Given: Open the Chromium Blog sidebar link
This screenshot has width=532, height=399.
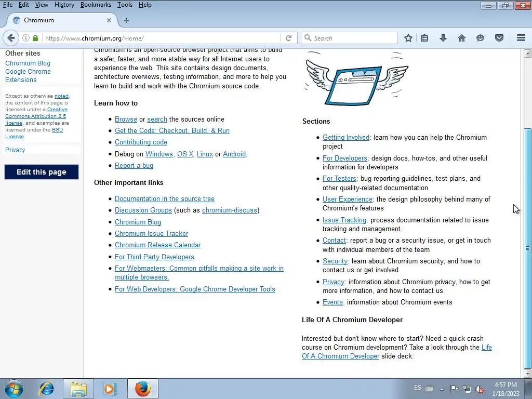Looking at the screenshot, I should tap(28, 63).
